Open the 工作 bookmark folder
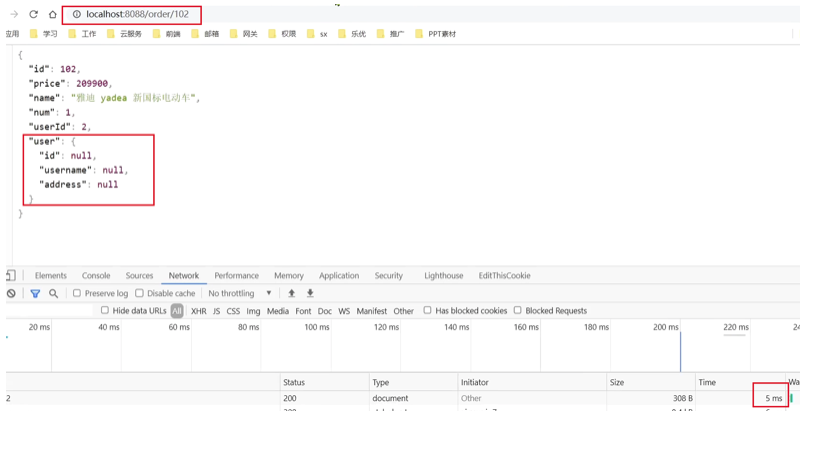The width and height of the screenshot is (834, 450). tap(82, 34)
